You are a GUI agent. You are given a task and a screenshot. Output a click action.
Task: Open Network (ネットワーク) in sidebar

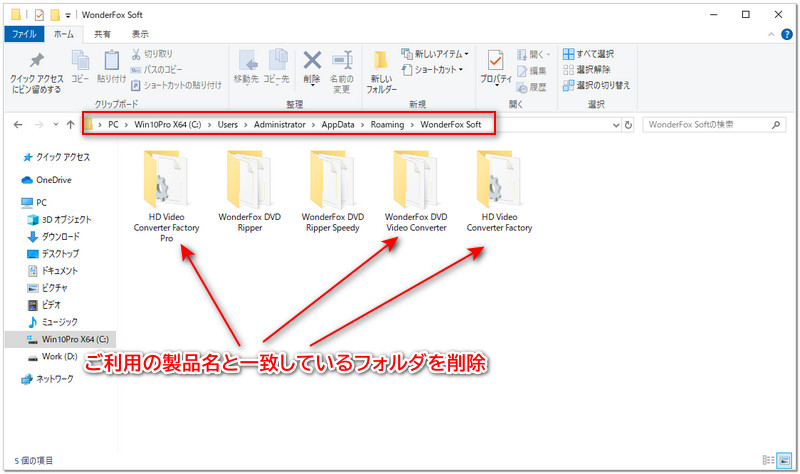click(x=47, y=379)
